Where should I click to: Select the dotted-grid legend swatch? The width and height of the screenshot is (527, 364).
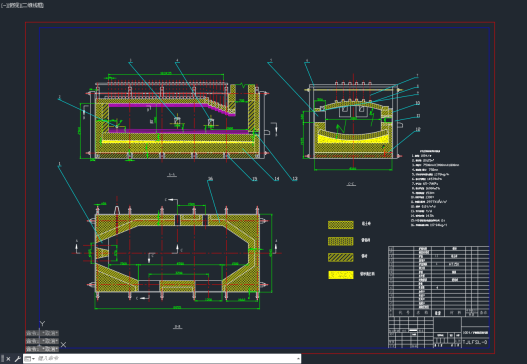tap(340, 241)
